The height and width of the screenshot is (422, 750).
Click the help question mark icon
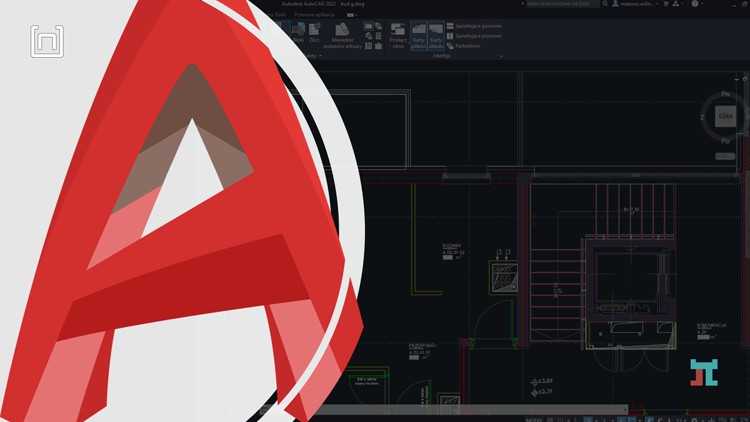696,4
